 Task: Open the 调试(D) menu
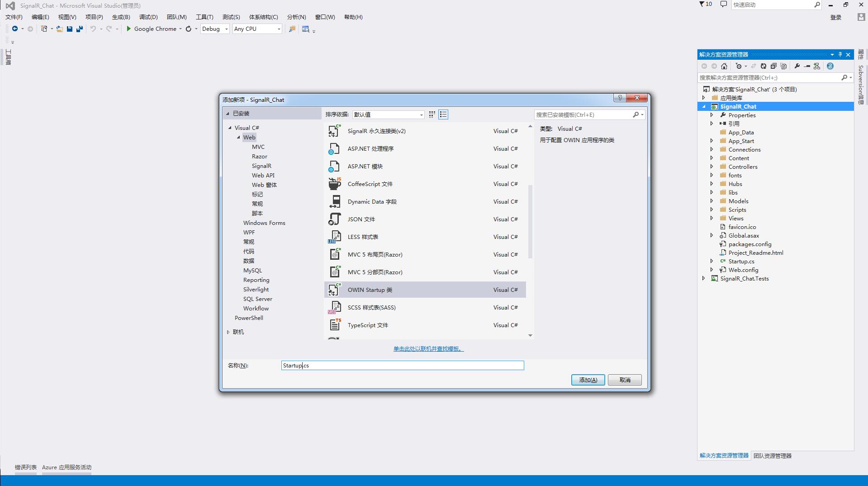coord(148,17)
